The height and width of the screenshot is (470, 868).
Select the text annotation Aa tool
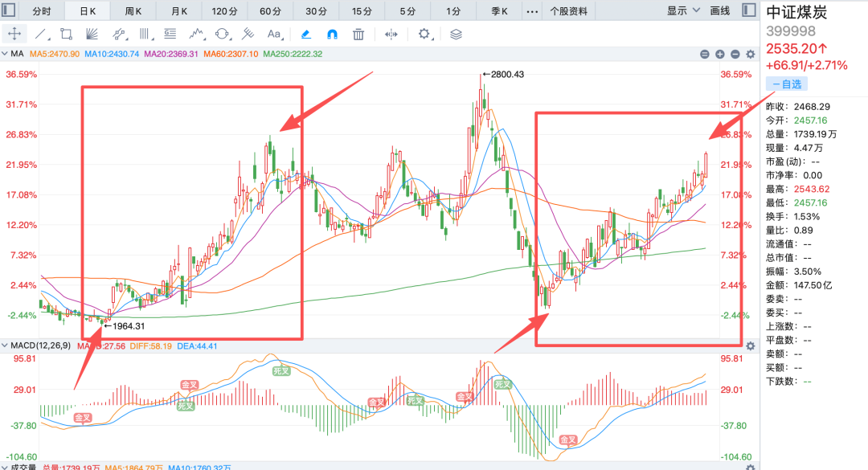click(274, 35)
